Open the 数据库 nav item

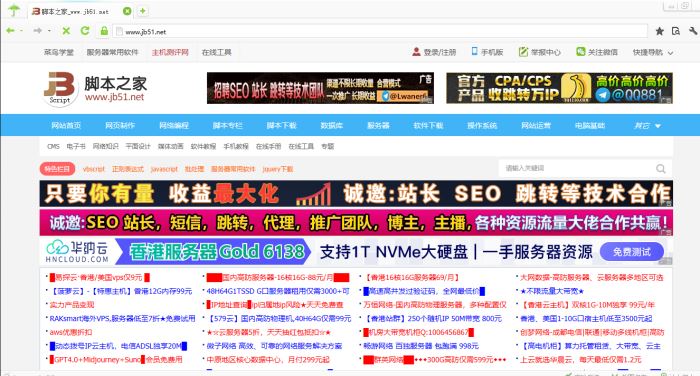click(332, 125)
